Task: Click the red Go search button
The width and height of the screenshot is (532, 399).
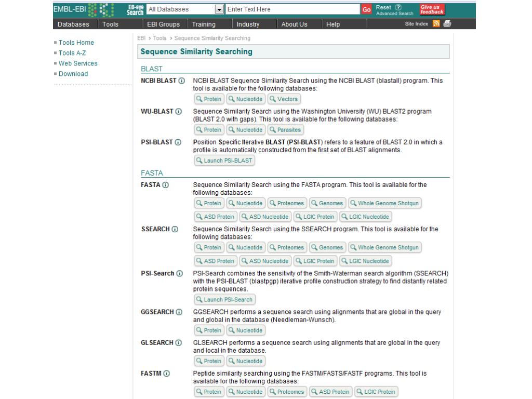Action: coord(366,9)
